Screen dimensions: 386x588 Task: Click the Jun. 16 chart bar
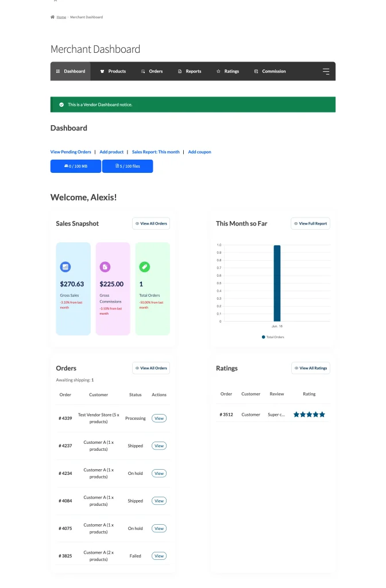point(277,283)
